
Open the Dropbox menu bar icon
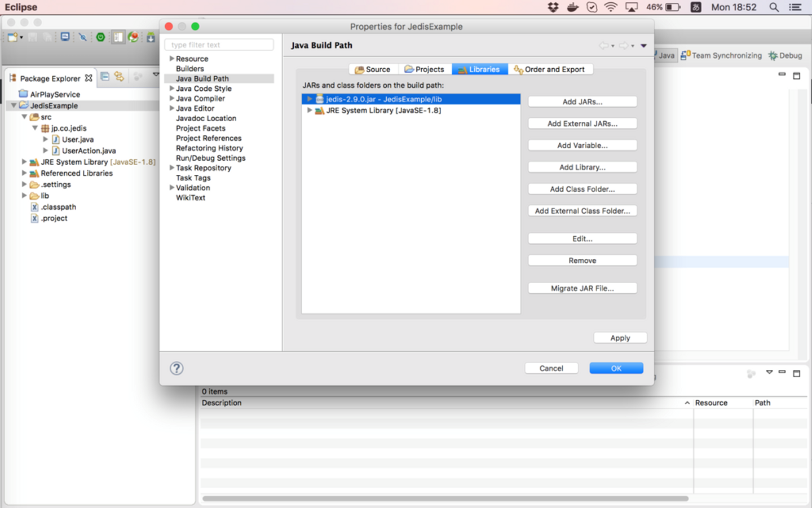tap(553, 7)
